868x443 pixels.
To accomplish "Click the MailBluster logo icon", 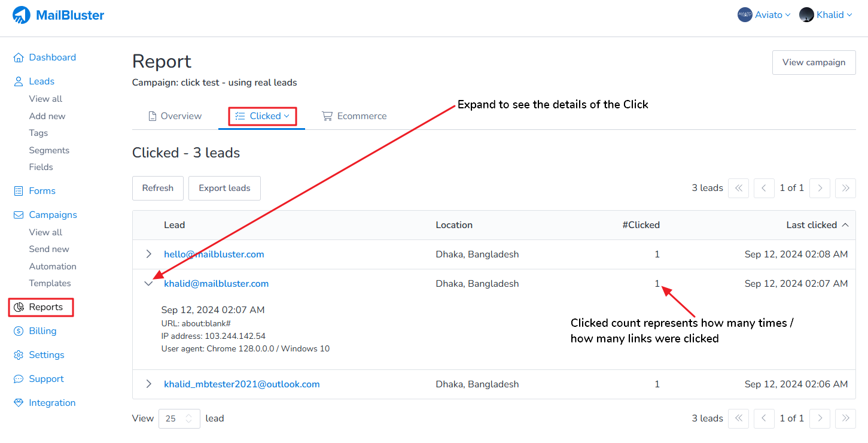I will (22, 15).
